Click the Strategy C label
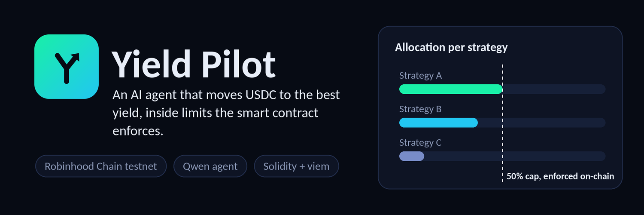The width and height of the screenshot is (644, 215). [x=420, y=143]
